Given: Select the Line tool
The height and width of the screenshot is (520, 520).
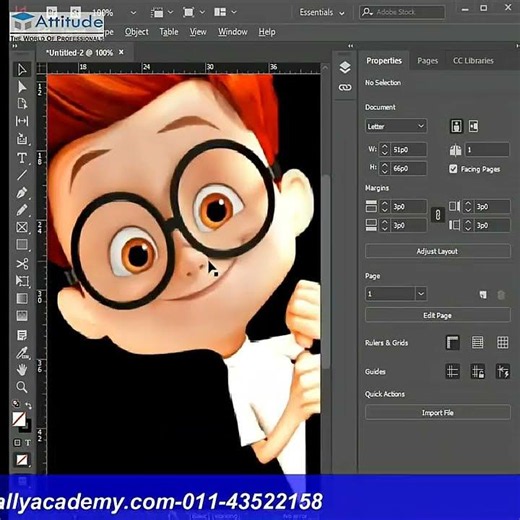Looking at the screenshot, I should (x=22, y=175).
